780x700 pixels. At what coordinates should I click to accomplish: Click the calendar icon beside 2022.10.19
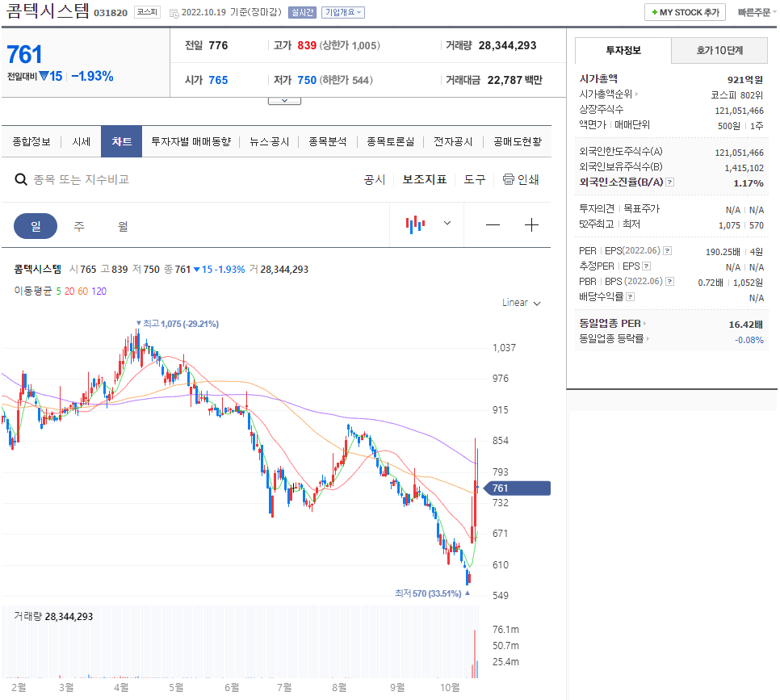174,14
